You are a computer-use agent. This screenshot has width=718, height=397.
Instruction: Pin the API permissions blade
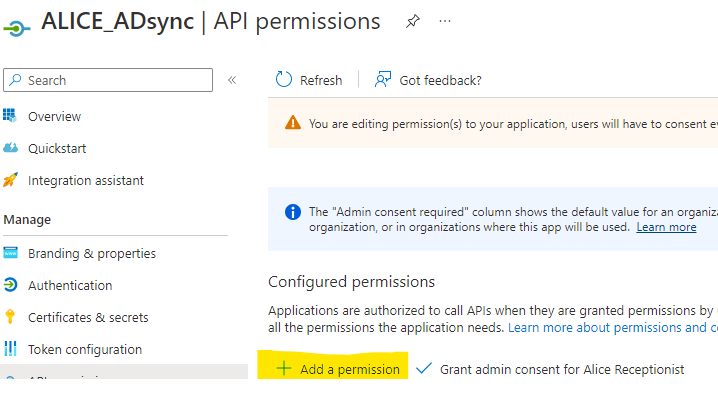pos(413,21)
